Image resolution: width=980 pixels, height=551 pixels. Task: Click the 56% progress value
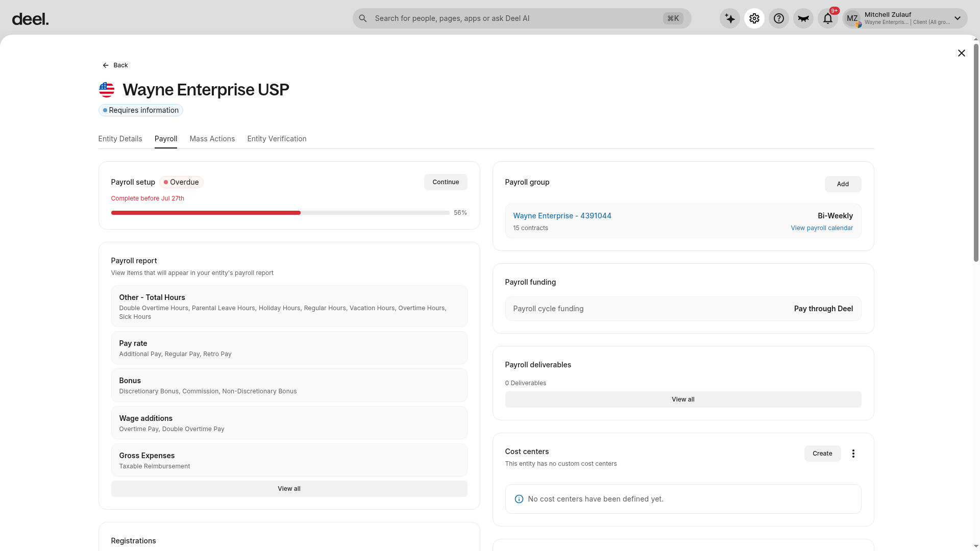point(460,213)
